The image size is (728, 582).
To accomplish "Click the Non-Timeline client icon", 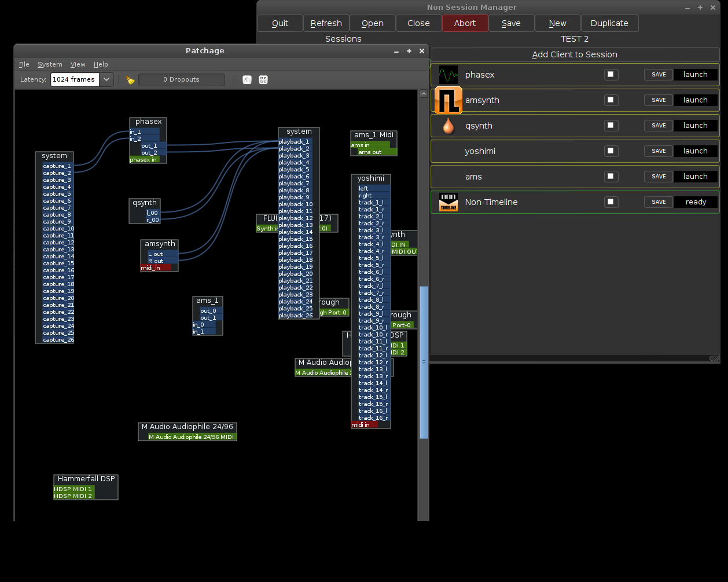I will point(448,202).
